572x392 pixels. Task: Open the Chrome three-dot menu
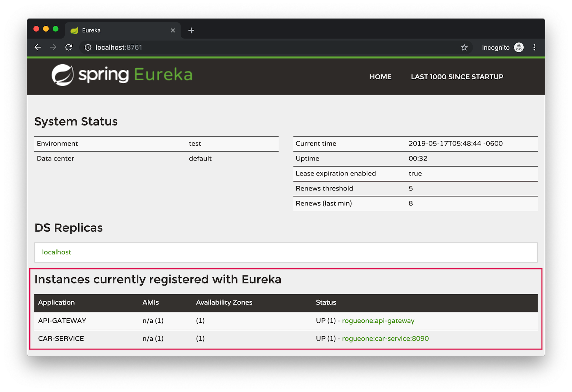[534, 48]
